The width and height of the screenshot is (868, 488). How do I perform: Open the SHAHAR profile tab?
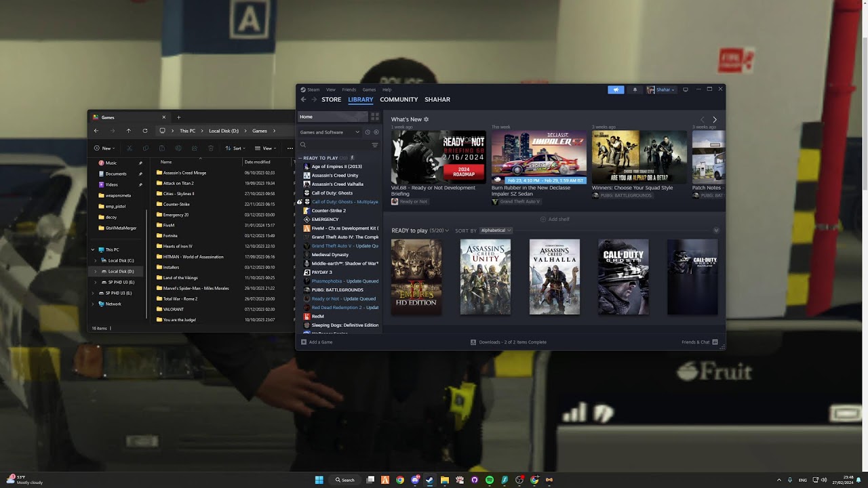pos(437,100)
